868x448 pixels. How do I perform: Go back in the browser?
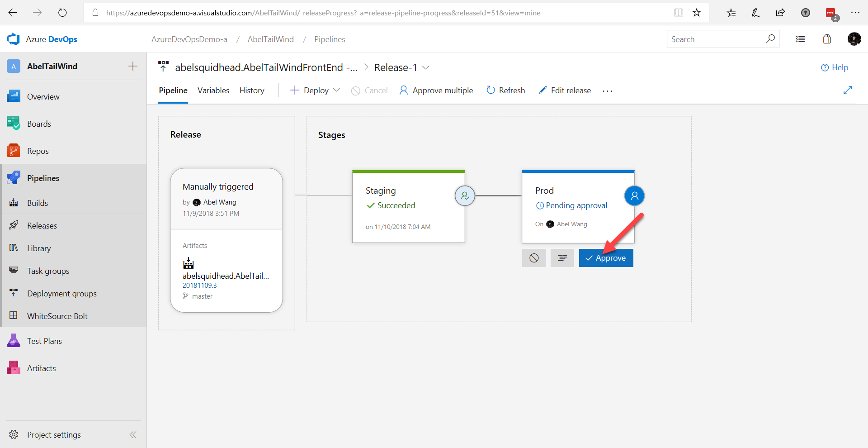[13, 13]
